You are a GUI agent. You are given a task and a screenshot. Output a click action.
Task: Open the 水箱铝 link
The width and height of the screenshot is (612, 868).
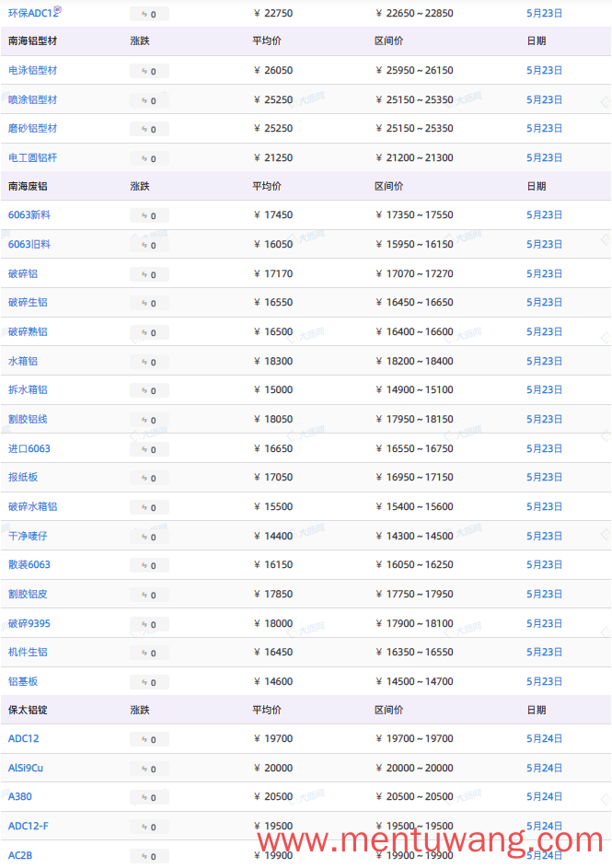[23, 361]
